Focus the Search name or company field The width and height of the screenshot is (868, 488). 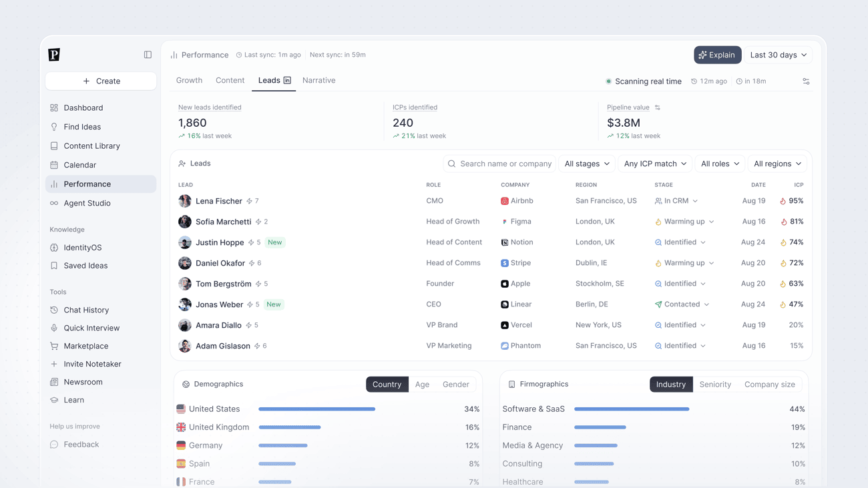pos(499,164)
